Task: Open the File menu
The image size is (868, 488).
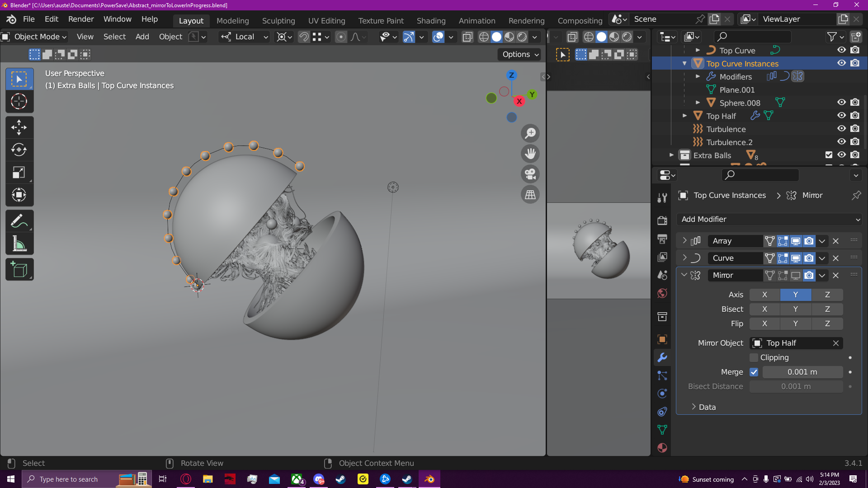Action: 29,19
